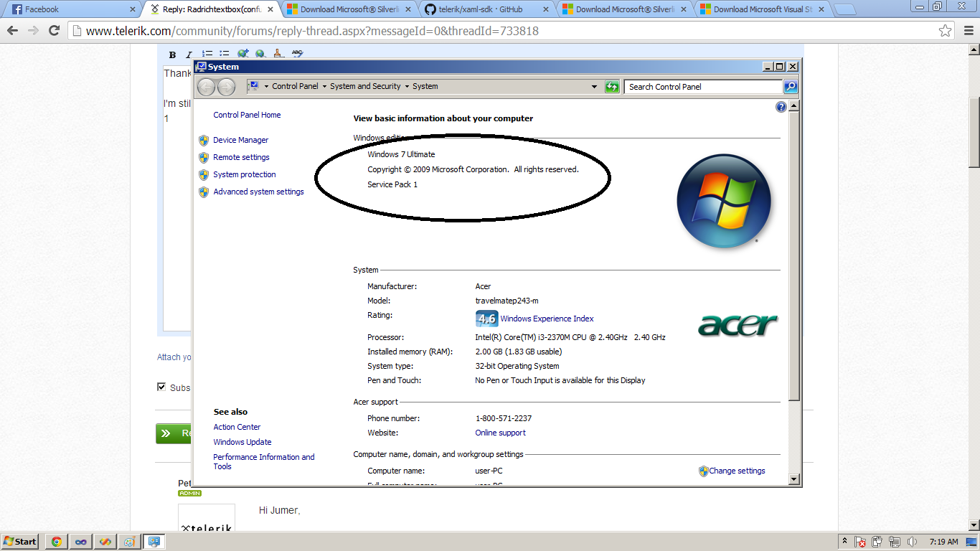980x551 pixels.
Task: Click the System window vertical scrollbar thumb
Action: pyautogui.click(x=793, y=255)
